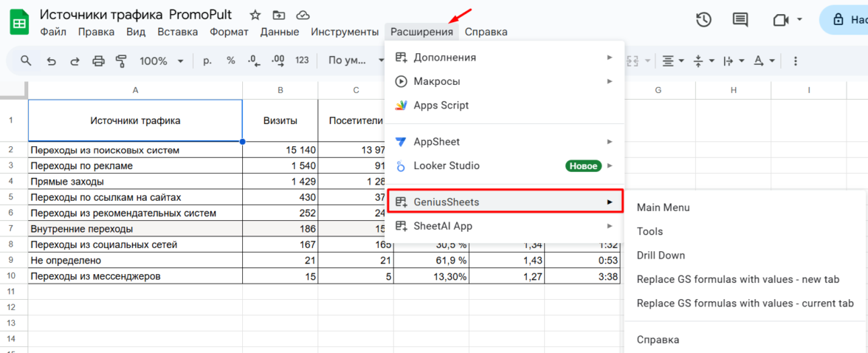The width and height of the screenshot is (868, 353).
Task: Open the 100% zoom dropdown
Action: click(160, 61)
